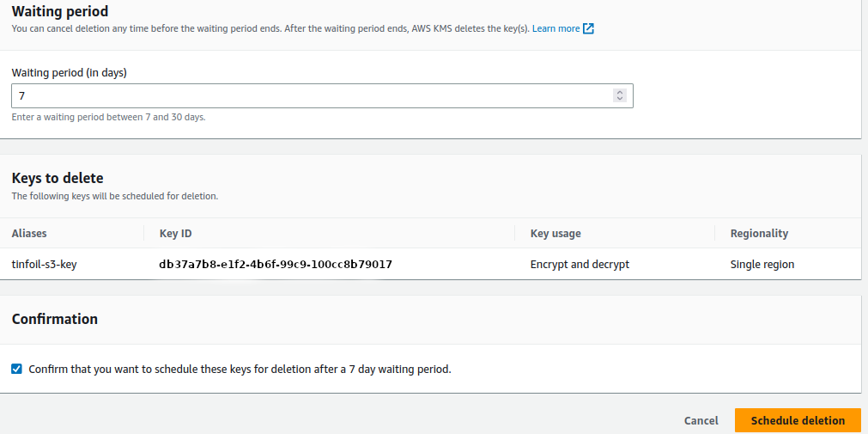Cancel the key deletion
Viewport: 868px width, 434px height.
point(701,420)
